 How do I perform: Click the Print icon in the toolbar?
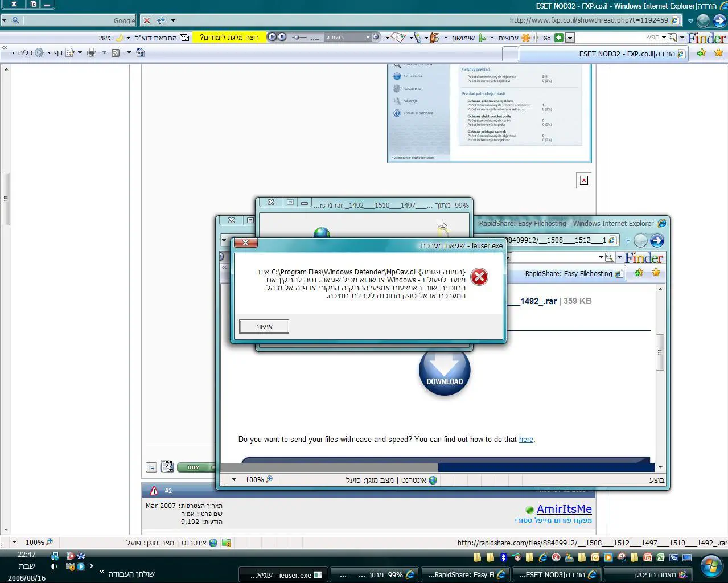(x=92, y=52)
